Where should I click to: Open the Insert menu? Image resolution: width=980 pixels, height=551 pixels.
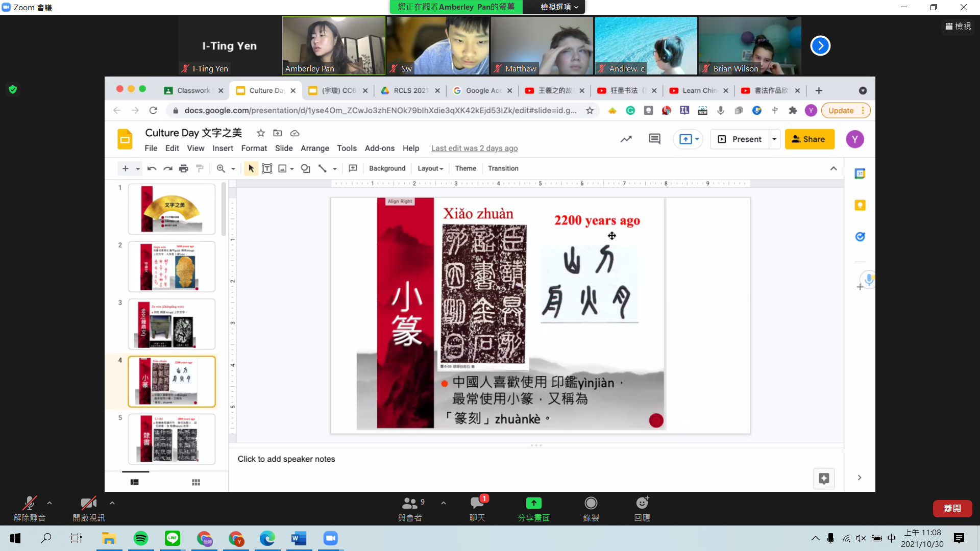point(223,148)
